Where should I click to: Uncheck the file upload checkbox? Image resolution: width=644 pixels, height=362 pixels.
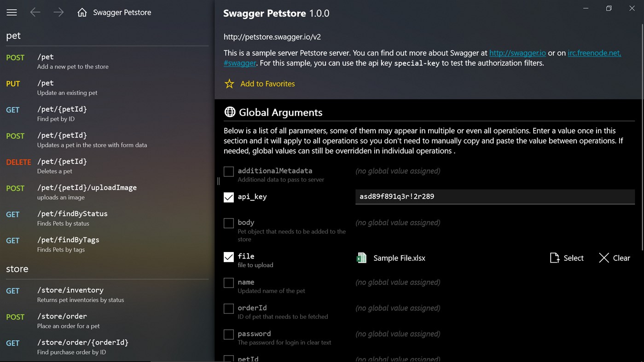pyautogui.click(x=228, y=257)
